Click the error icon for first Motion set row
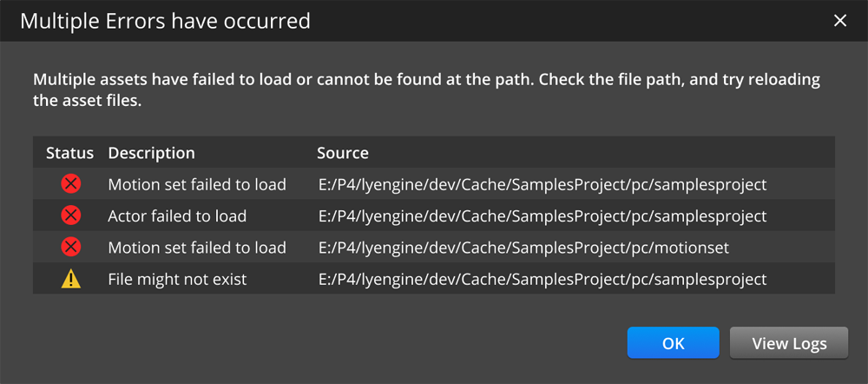 click(71, 184)
